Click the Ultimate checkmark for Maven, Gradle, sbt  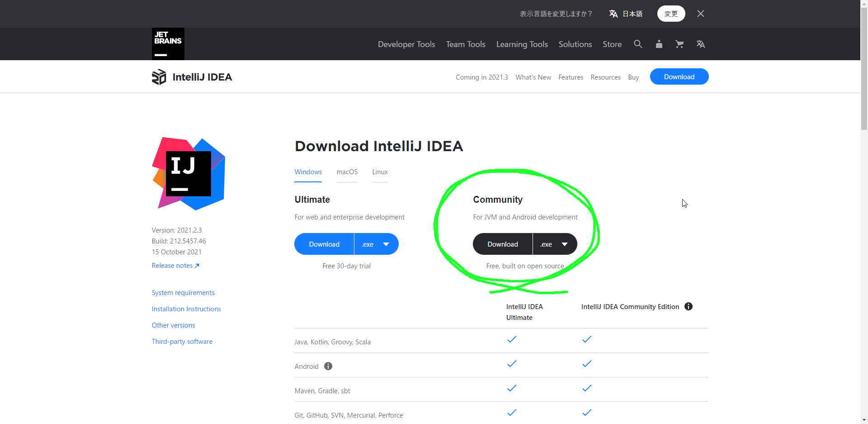click(512, 388)
